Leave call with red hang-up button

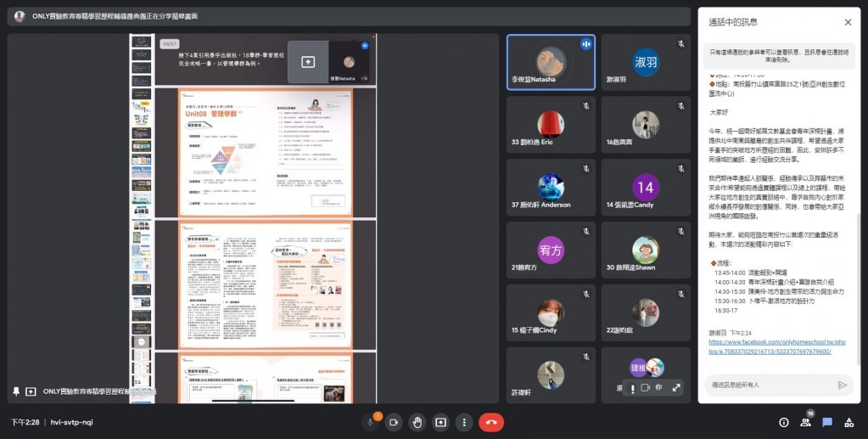[x=491, y=422]
